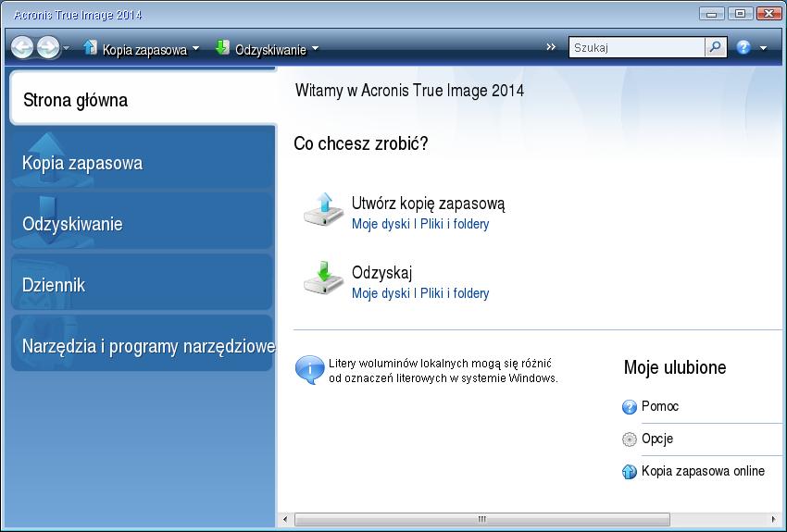787x532 pixels.
Task: Open Moje dyski under Odzyskaj
Action: (x=381, y=293)
